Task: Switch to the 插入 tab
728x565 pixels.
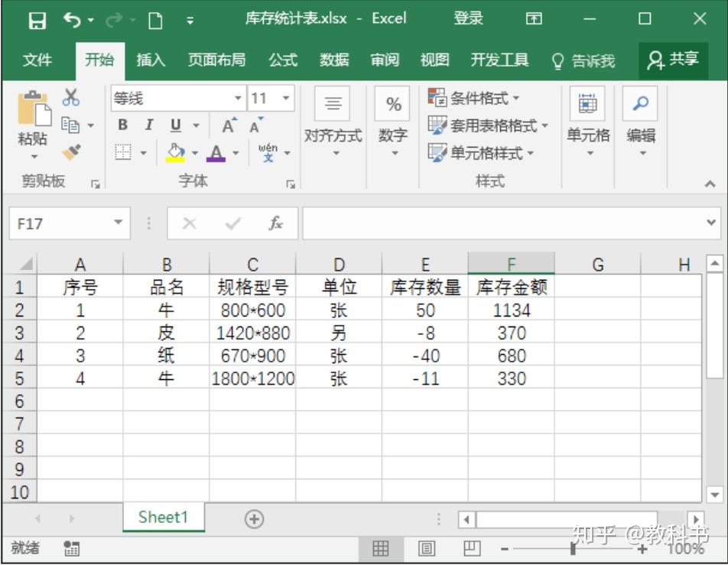Action: [x=151, y=60]
